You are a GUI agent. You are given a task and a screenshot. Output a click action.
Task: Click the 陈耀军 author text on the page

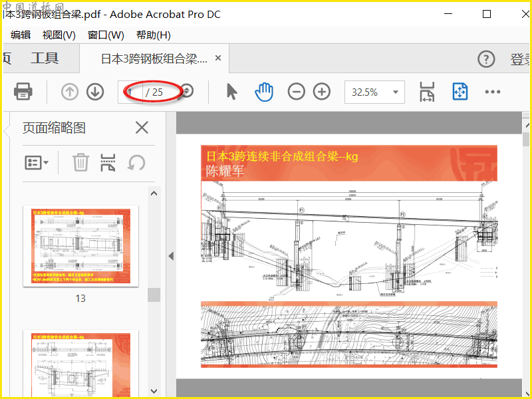(225, 171)
